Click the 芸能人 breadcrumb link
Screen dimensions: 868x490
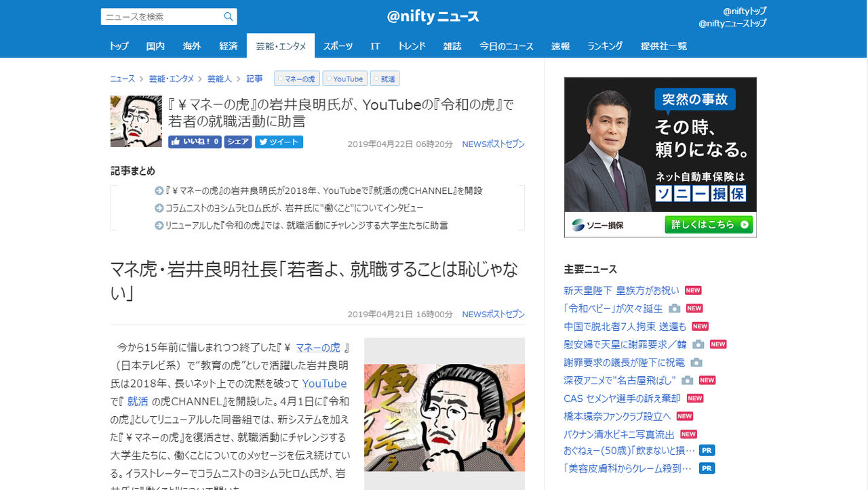[220, 79]
